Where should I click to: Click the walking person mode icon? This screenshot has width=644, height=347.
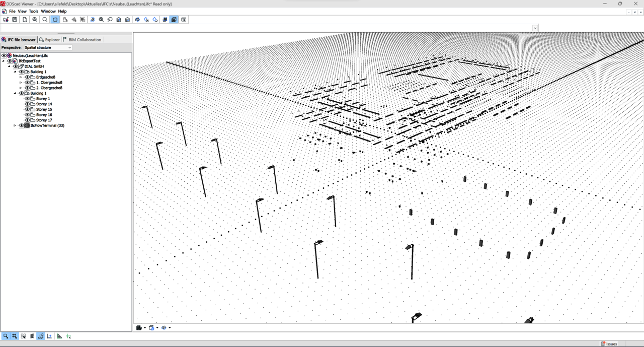point(65,20)
